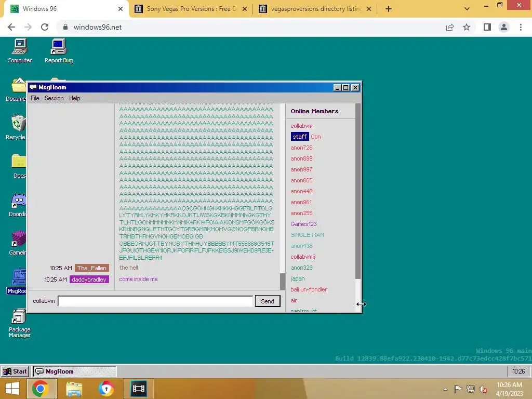
Task: Expand the tab search dropdown arrow
Action: click(x=467, y=9)
